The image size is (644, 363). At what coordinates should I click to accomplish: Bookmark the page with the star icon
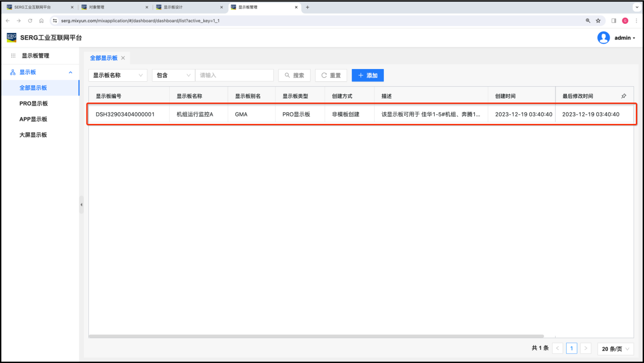coord(598,21)
